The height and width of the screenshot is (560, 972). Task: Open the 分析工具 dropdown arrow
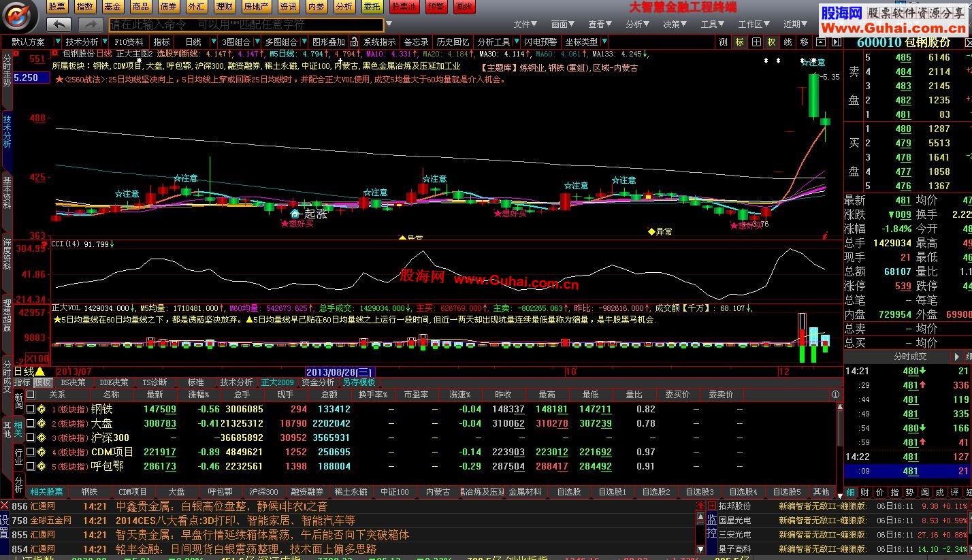pyautogui.click(x=516, y=42)
